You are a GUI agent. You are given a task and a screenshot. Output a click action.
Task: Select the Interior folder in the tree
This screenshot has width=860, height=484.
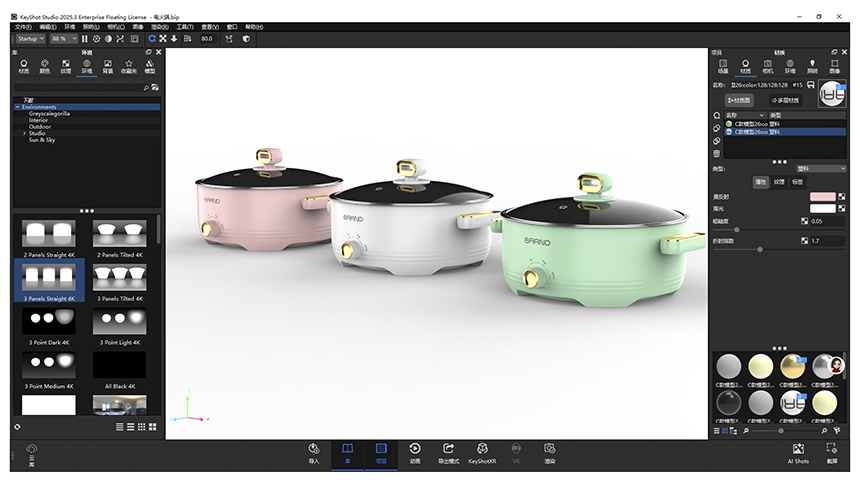pos(38,120)
